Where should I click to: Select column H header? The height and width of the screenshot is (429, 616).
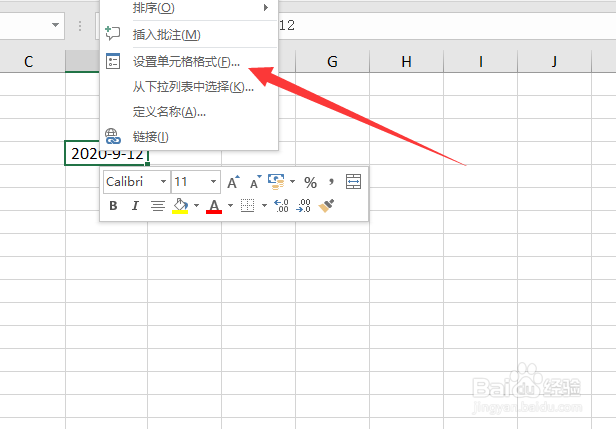pos(406,62)
